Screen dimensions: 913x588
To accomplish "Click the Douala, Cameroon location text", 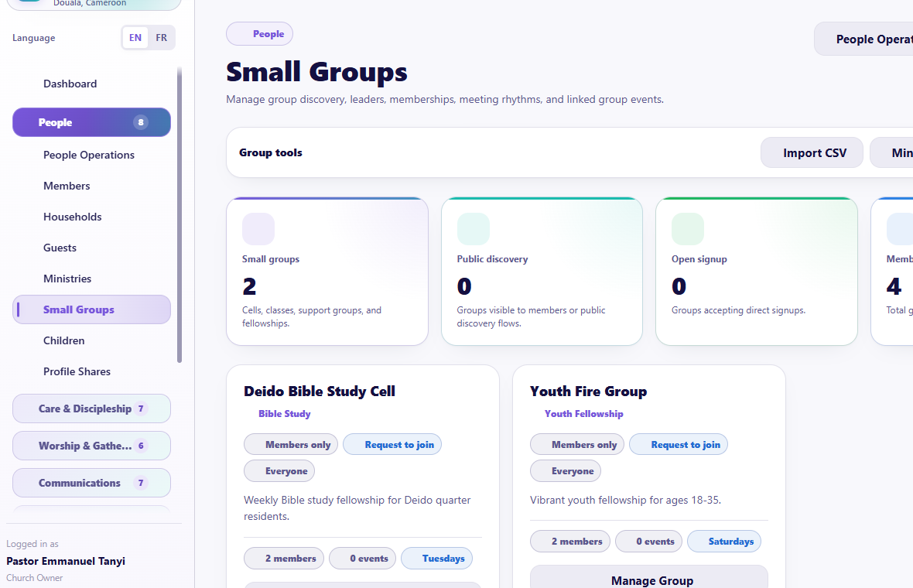I will click(x=90, y=4).
